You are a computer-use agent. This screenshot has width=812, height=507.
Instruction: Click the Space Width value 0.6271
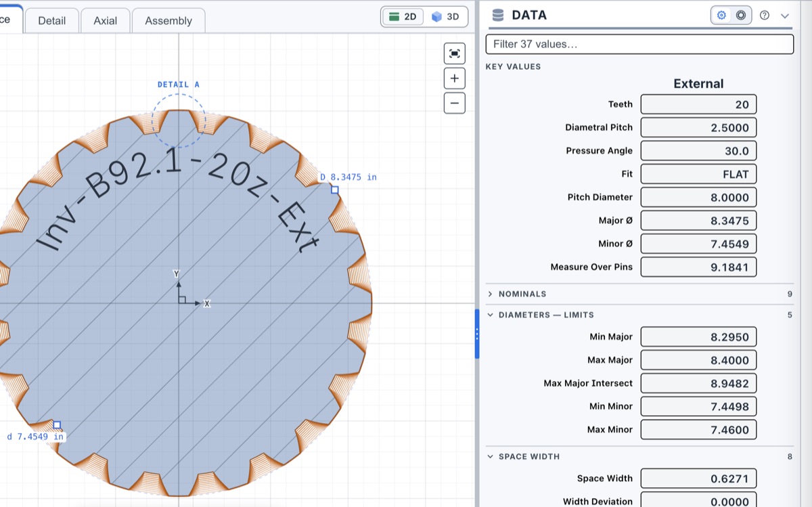698,479
